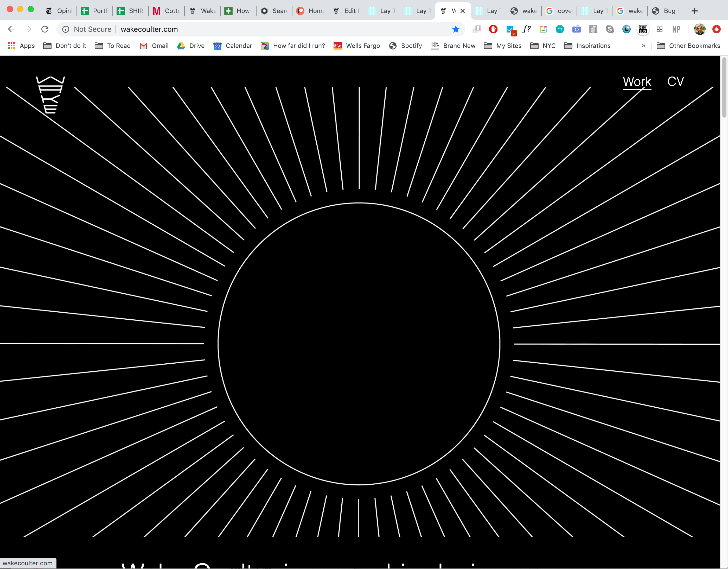Toggle the bookmark star for this page

coord(456,29)
